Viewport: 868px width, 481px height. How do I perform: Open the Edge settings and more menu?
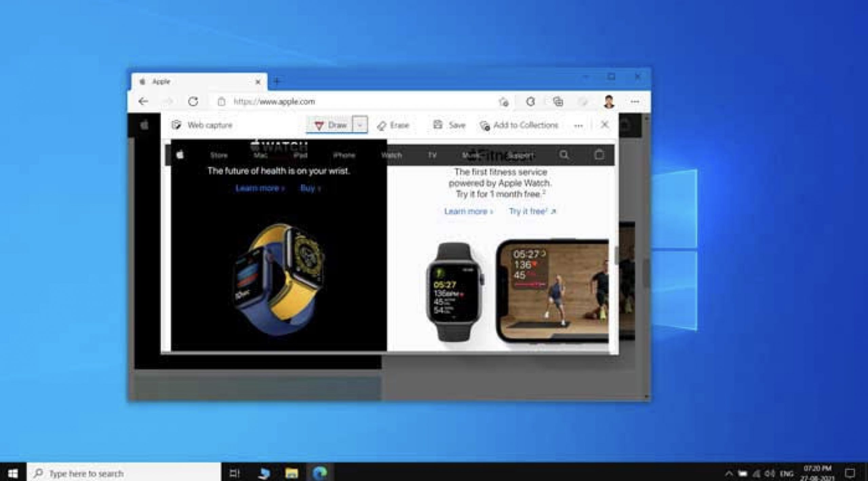(634, 102)
